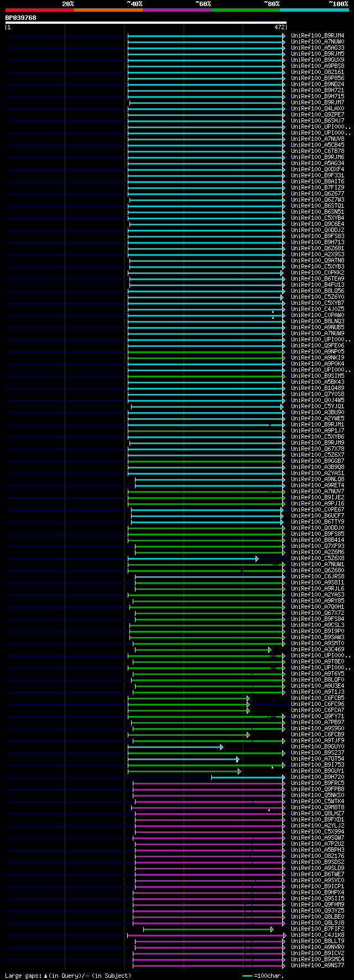Select the label UniRef100_B1Q489
The image size is (354, 980).
[317, 388]
